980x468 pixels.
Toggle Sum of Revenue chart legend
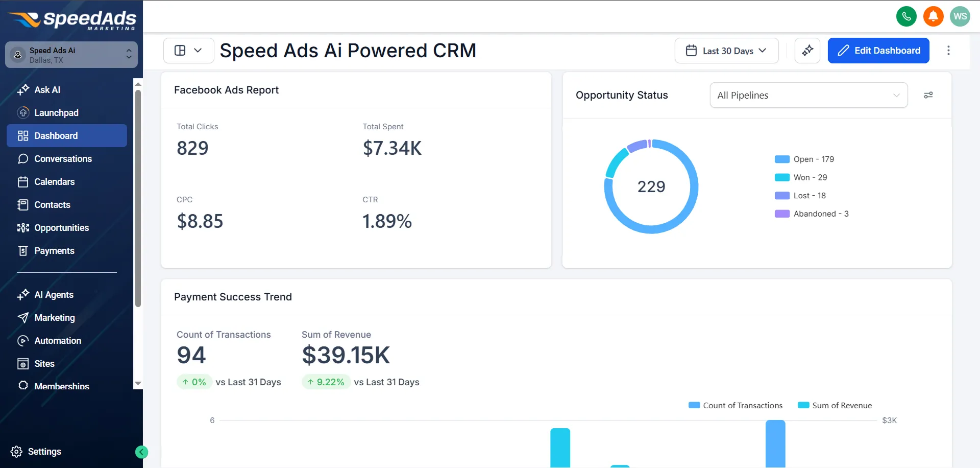(835, 406)
